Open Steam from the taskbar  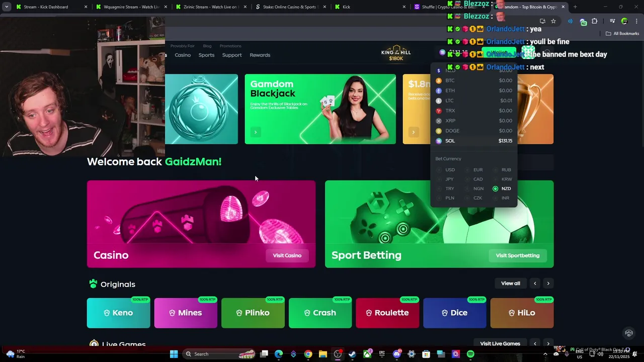pyautogui.click(x=352, y=354)
